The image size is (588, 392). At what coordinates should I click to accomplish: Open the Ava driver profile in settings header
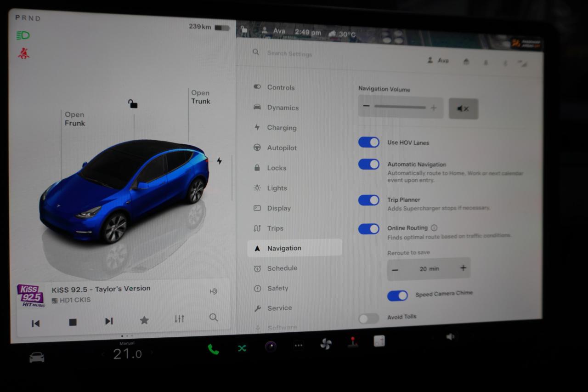pos(438,60)
